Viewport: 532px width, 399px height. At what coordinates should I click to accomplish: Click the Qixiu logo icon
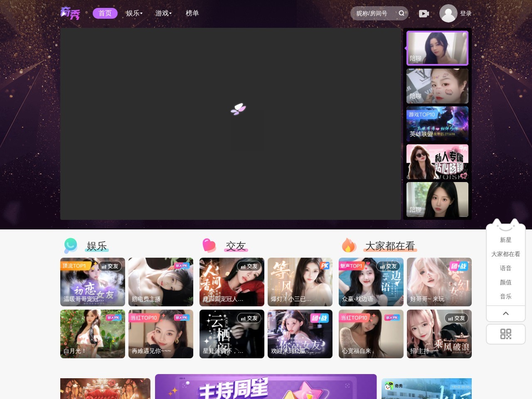(70, 13)
